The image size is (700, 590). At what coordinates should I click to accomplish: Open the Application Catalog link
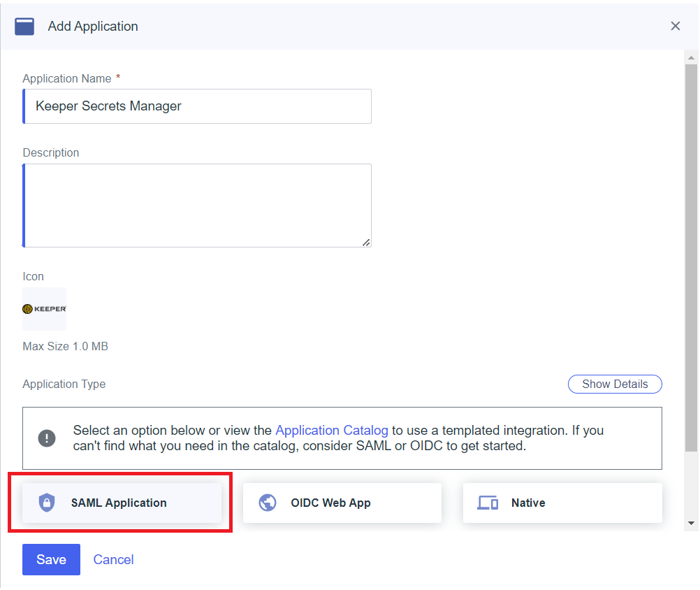click(x=331, y=430)
